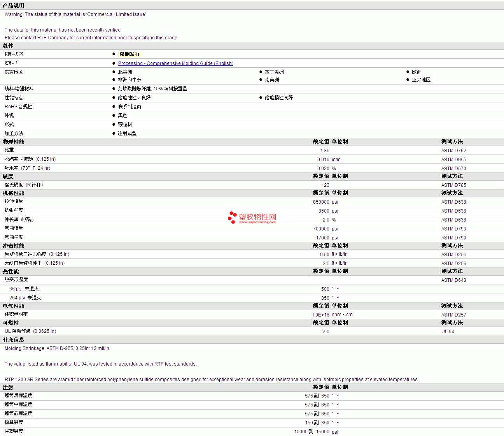The height and width of the screenshot is (436, 504).
Task: Click the 亚太地区 region entry
Action: tap(421, 80)
